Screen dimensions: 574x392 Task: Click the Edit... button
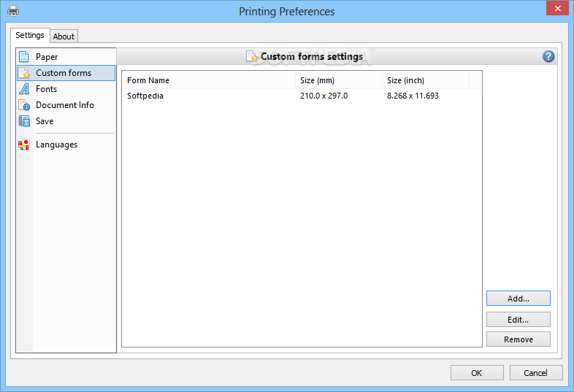point(518,320)
